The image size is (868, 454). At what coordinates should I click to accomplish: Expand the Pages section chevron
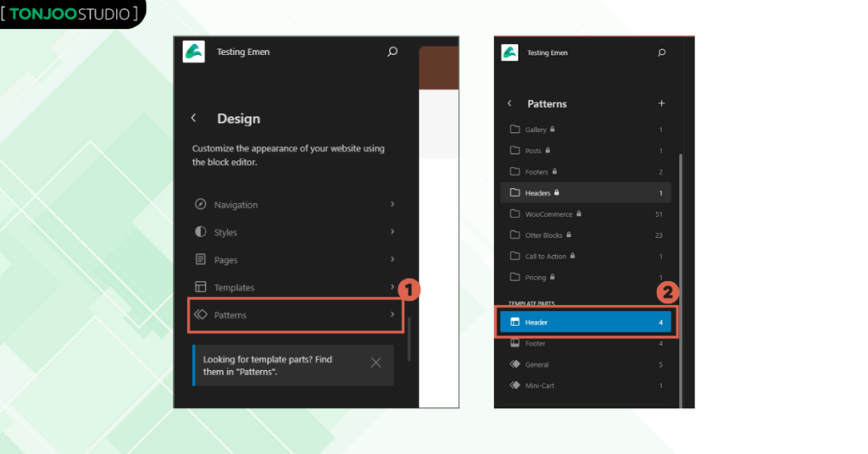(392, 259)
